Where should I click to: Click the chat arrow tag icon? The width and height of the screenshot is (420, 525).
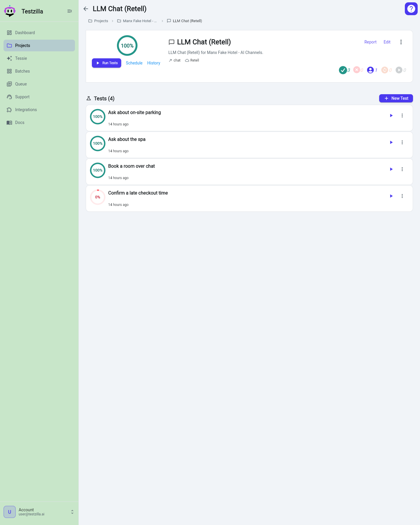tap(170, 60)
